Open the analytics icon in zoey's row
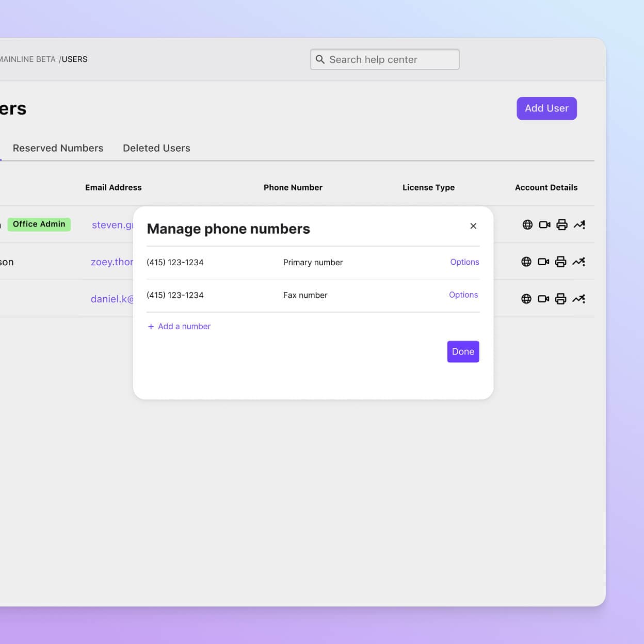 pyautogui.click(x=579, y=262)
